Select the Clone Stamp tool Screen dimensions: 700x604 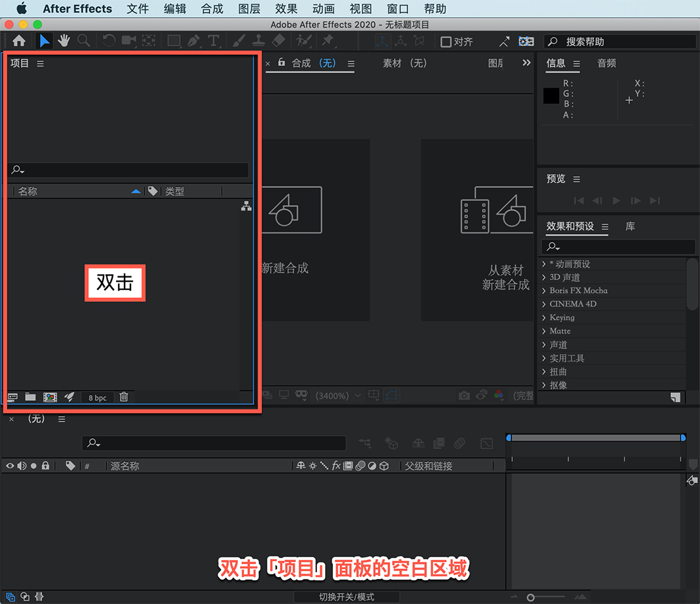tap(258, 41)
